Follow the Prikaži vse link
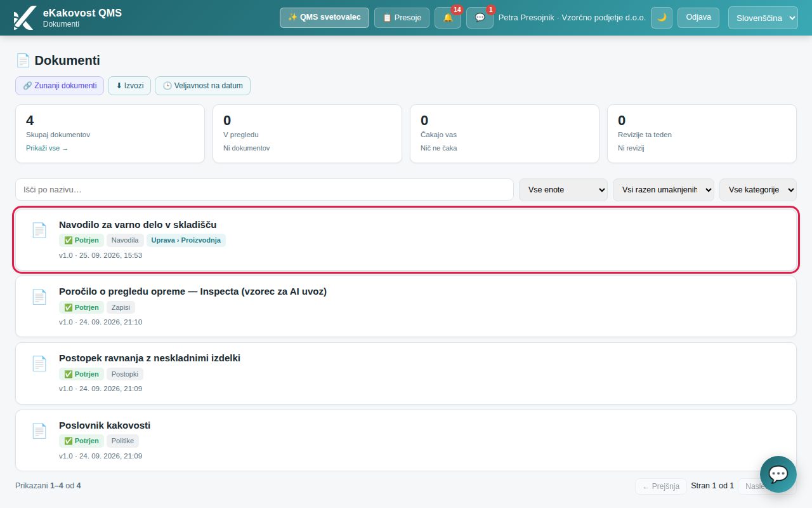 (x=47, y=148)
